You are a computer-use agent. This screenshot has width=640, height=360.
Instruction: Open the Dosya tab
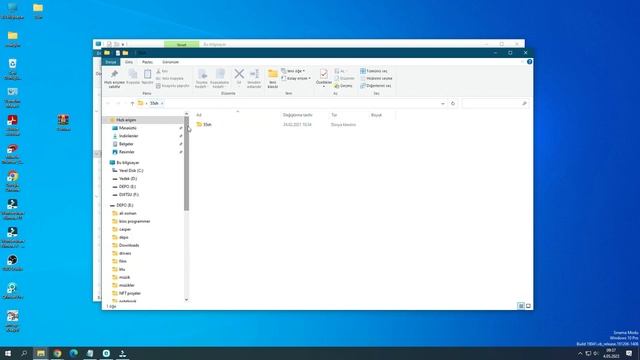pos(111,62)
